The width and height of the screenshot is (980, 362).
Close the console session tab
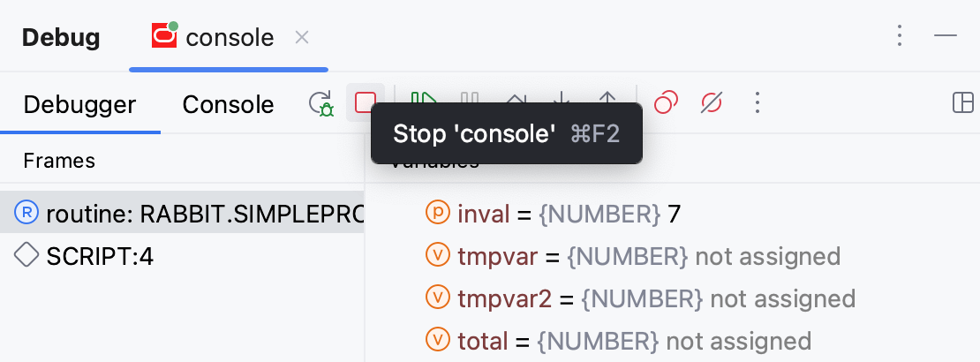pos(302,37)
